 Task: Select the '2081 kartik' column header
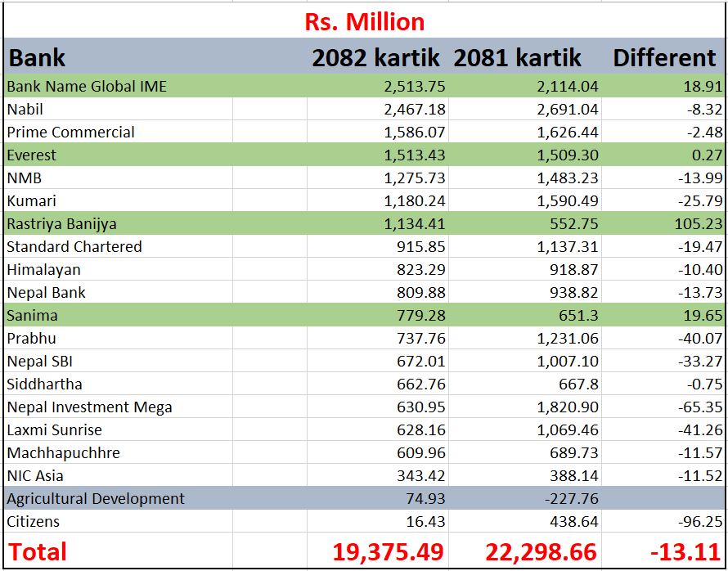pyautogui.click(x=517, y=58)
